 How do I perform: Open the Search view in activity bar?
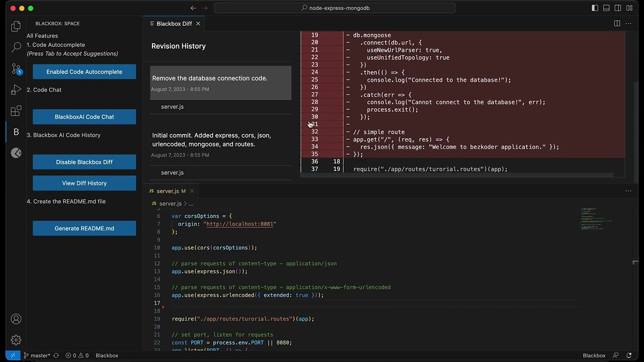tap(16, 47)
